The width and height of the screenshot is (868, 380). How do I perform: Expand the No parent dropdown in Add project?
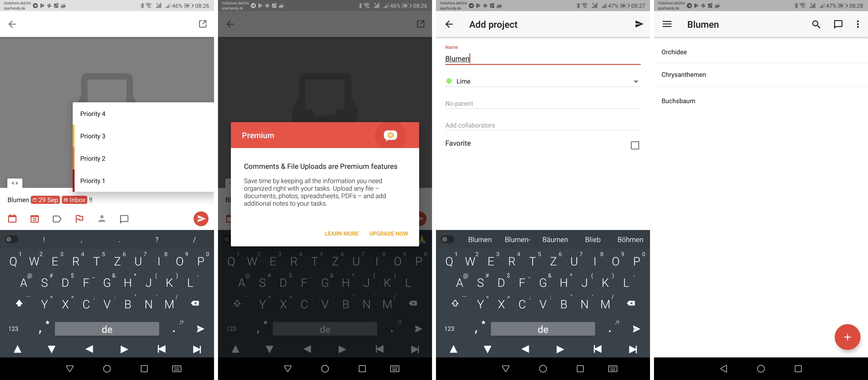543,104
